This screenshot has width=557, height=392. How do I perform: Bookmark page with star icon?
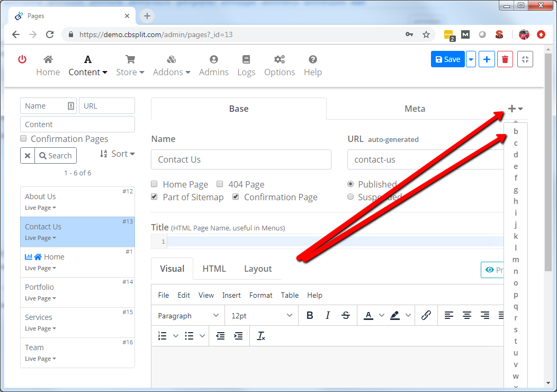[426, 34]
